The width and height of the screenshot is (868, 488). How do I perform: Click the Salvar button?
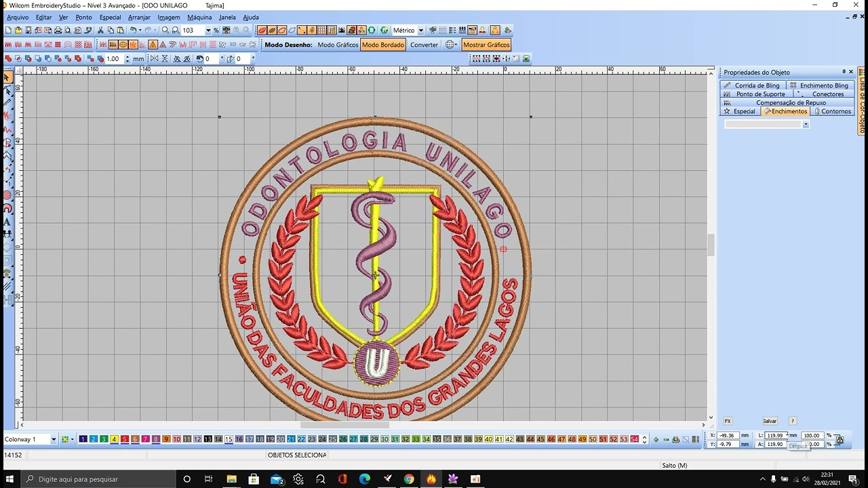click(770, 421)
